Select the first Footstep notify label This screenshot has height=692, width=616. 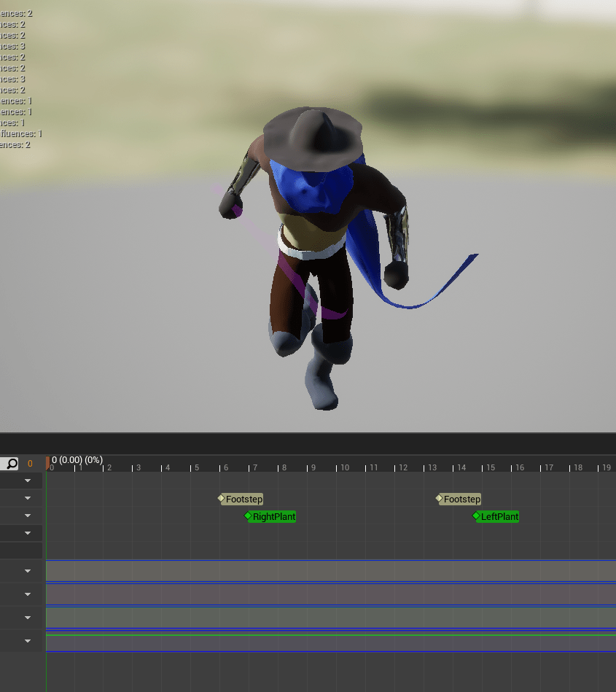click(x=244, y=499)
